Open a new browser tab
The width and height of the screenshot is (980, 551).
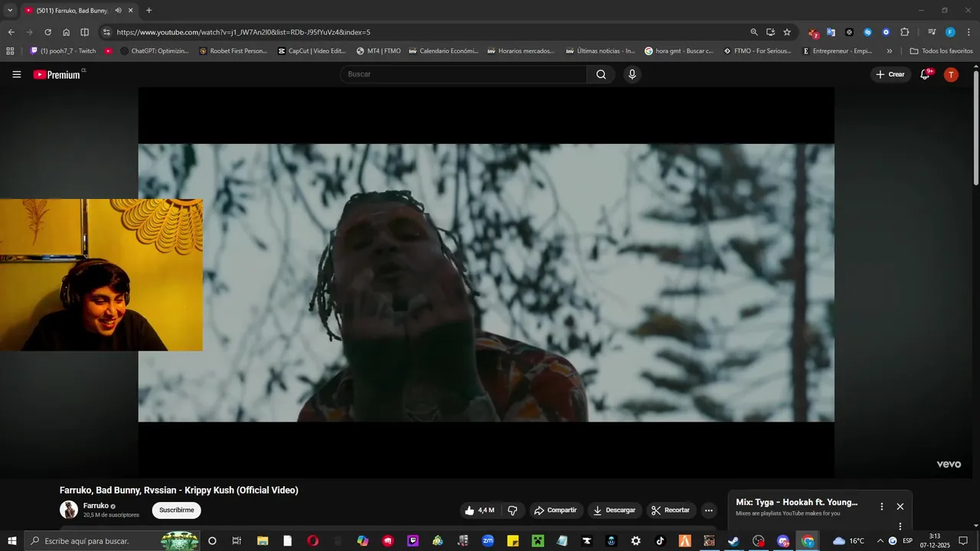149,11
